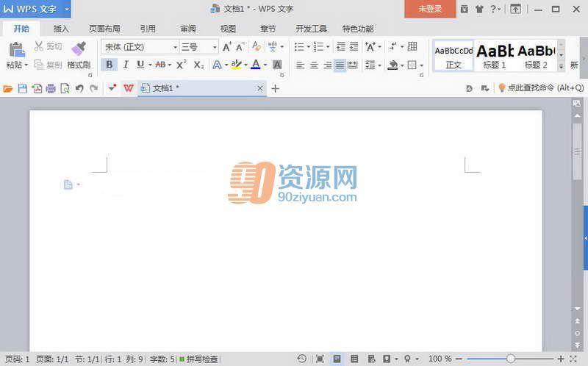The height and width of the screenshot is (366, 588).
Task: Open file with folder icon
Action: [x=8, y=88]
